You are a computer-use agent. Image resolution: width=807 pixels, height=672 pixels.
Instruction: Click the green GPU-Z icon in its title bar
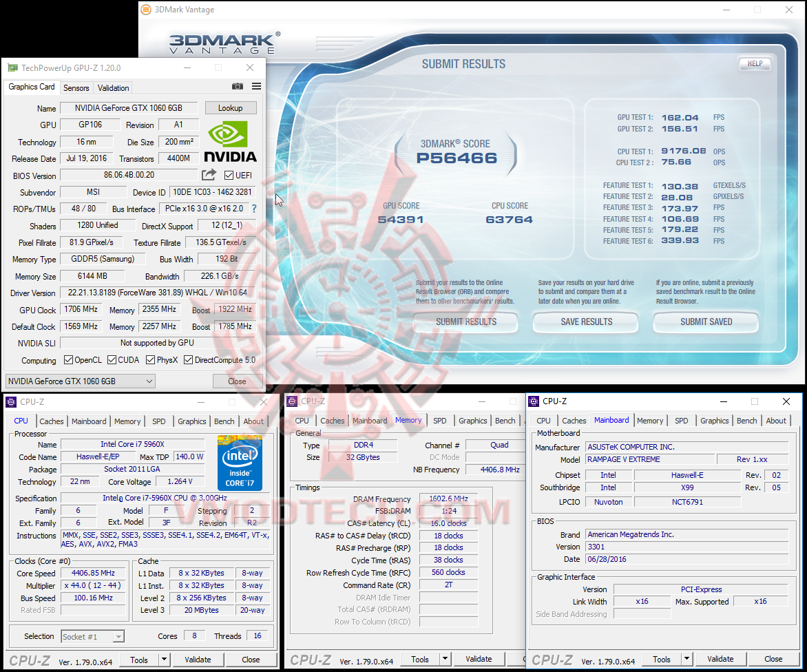pyautogui.click(x=11, y=67)
